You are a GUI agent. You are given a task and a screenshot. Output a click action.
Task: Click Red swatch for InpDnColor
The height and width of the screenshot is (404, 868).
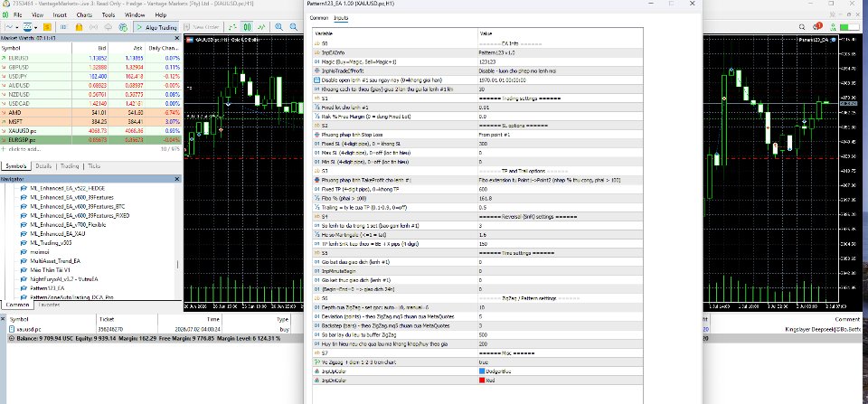(482, 381)
